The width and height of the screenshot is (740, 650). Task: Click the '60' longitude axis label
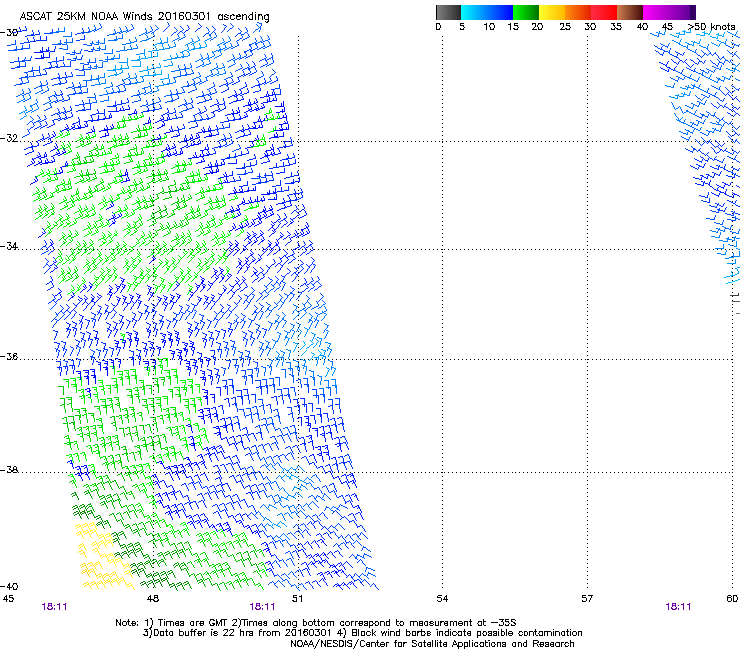732,599
